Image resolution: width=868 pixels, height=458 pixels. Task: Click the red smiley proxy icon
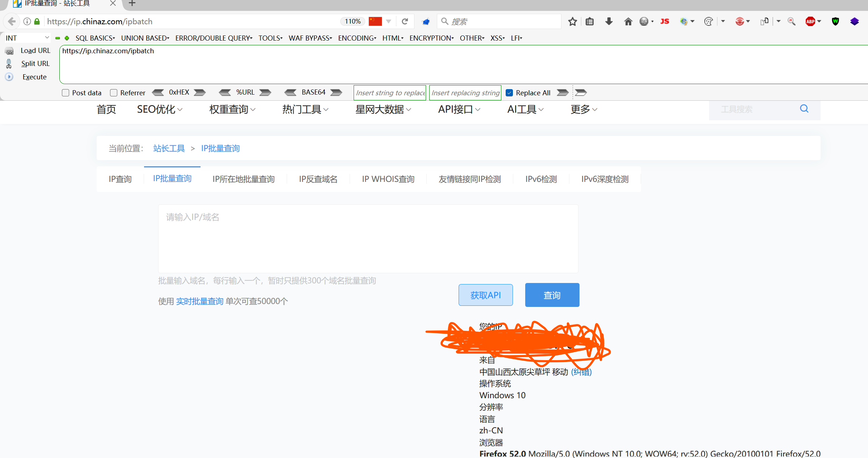click(x=740, y=22)
